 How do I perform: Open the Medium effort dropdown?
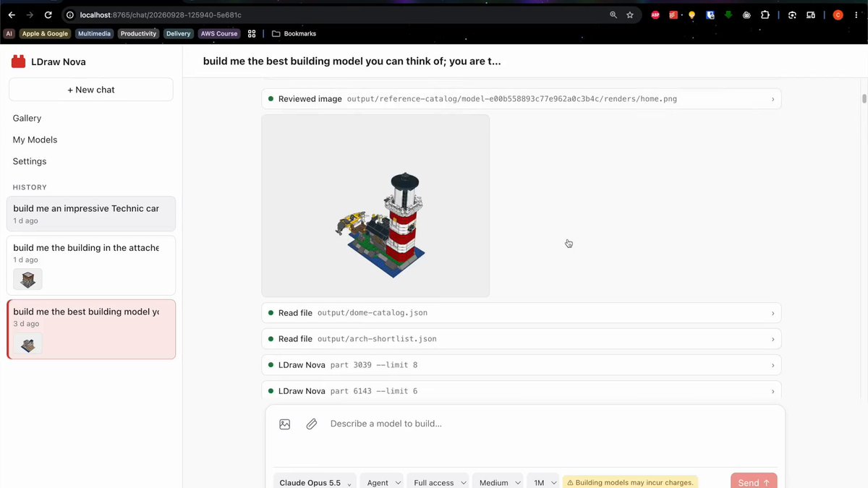(x=498, y=482)
